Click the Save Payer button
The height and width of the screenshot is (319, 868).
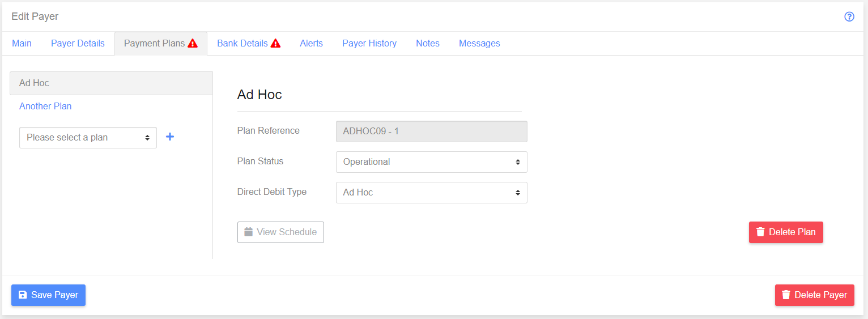[x=48, y=295]
